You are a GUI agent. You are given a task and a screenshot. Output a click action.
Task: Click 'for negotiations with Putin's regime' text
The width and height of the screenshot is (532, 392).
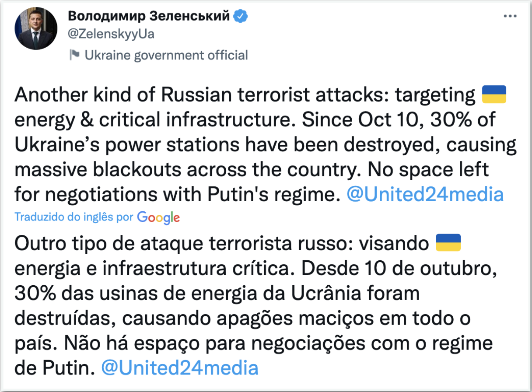click(177, 195)
